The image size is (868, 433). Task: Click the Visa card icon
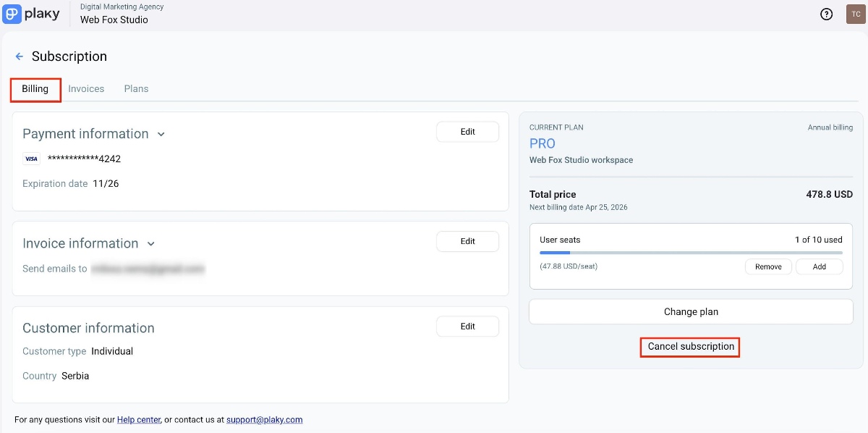point(31,159)
